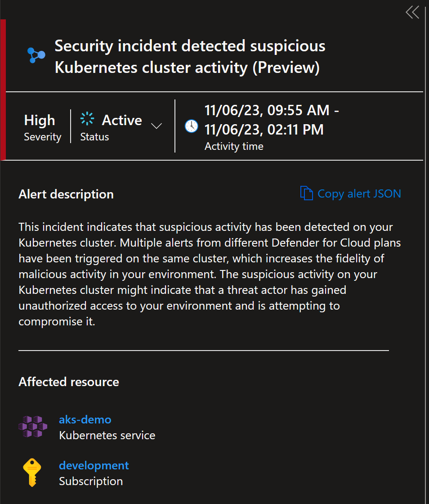Click the High severity label
Viewport: 429px width, 504px height.
[40, 121]
